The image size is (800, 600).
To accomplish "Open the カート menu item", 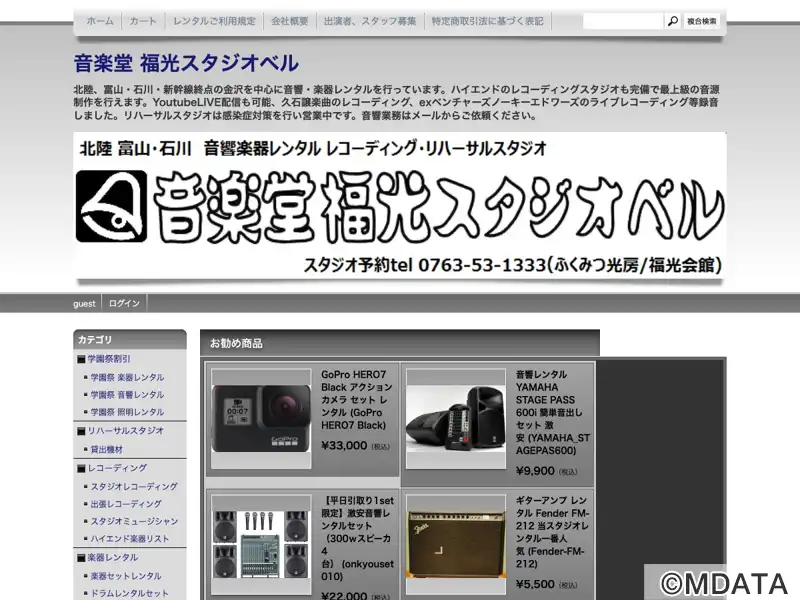I will point(143,21).
